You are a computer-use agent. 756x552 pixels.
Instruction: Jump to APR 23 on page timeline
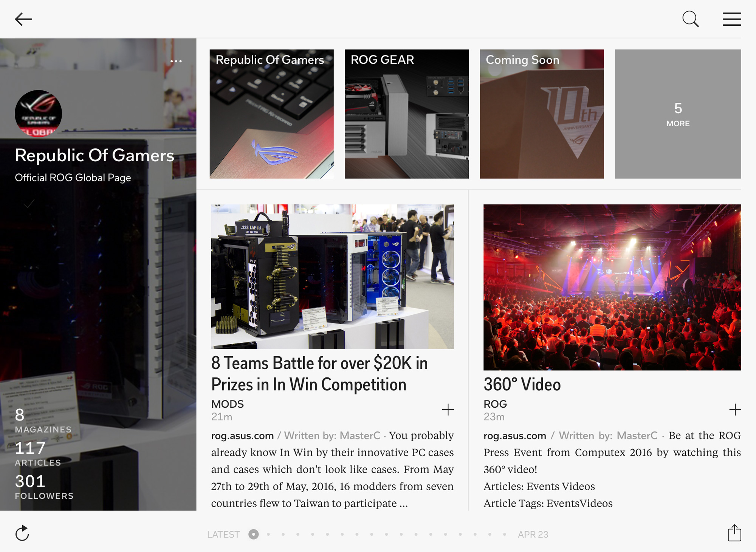click(x=533, y=534)
